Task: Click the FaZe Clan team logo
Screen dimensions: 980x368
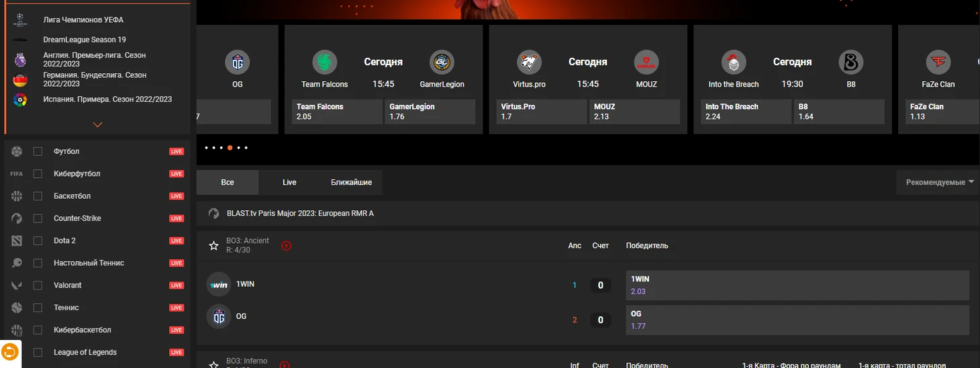Action: [x=938, y=62]
